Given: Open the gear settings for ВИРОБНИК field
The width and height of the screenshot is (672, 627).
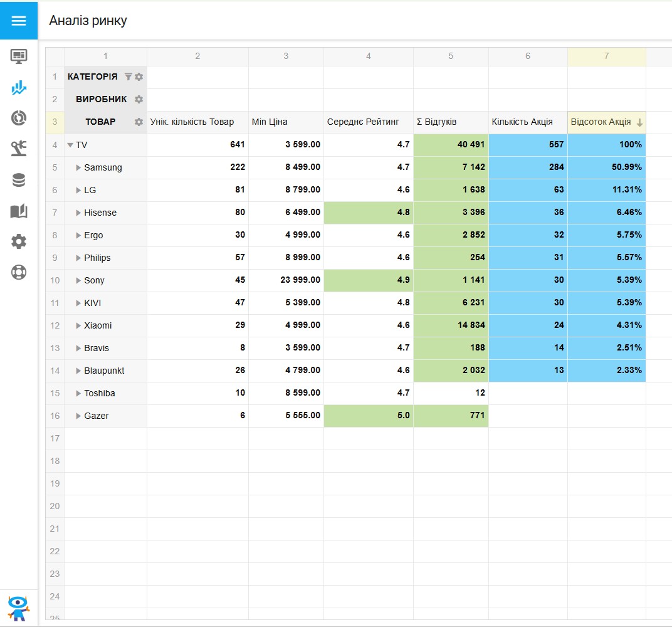Looking at the screenshot, I should [139, 99].
